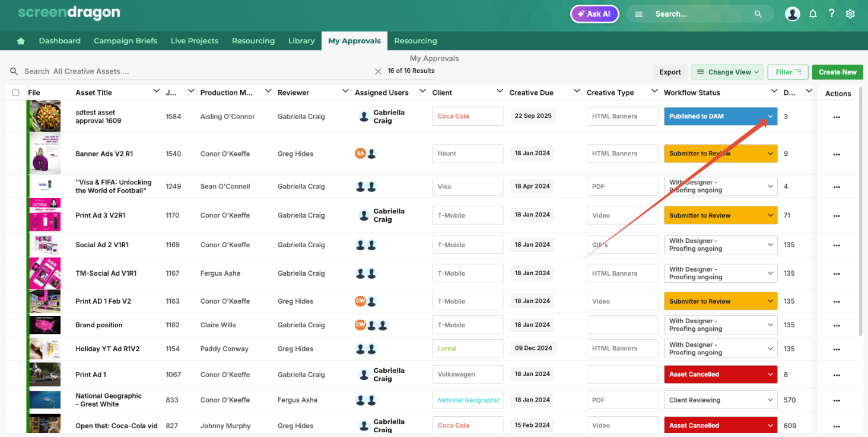Open actions menu for sdtest asset approval 1609
The height and width of the screenshot is (437, 868).
pyautogui.click(x=837, y=117)
